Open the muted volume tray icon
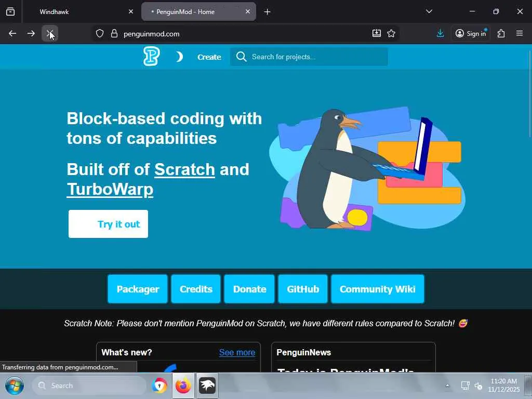Viewport: 532px width, 399px height. tap(478, 386)
